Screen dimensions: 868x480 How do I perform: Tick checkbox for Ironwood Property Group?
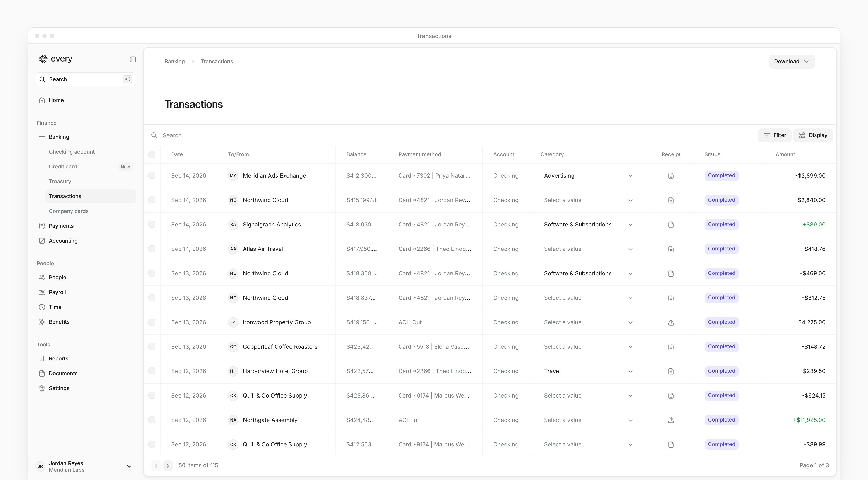(x=152, y=322)
